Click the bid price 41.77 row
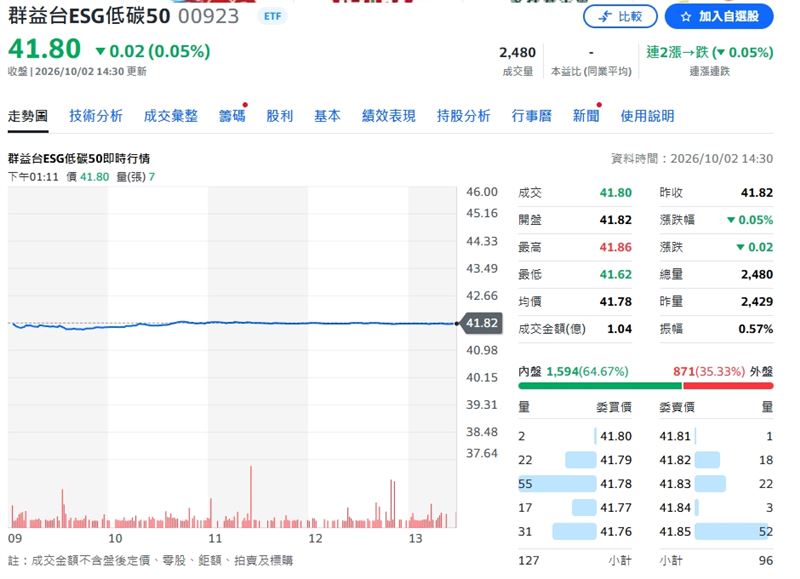Viewport: 800px width, 579px height. tap(575, 508)
